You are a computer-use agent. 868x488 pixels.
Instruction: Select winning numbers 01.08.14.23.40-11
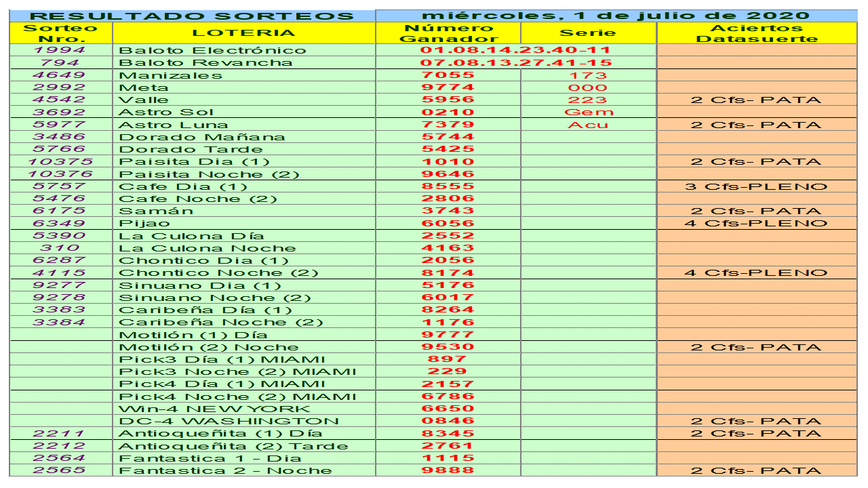pos(516,50)
